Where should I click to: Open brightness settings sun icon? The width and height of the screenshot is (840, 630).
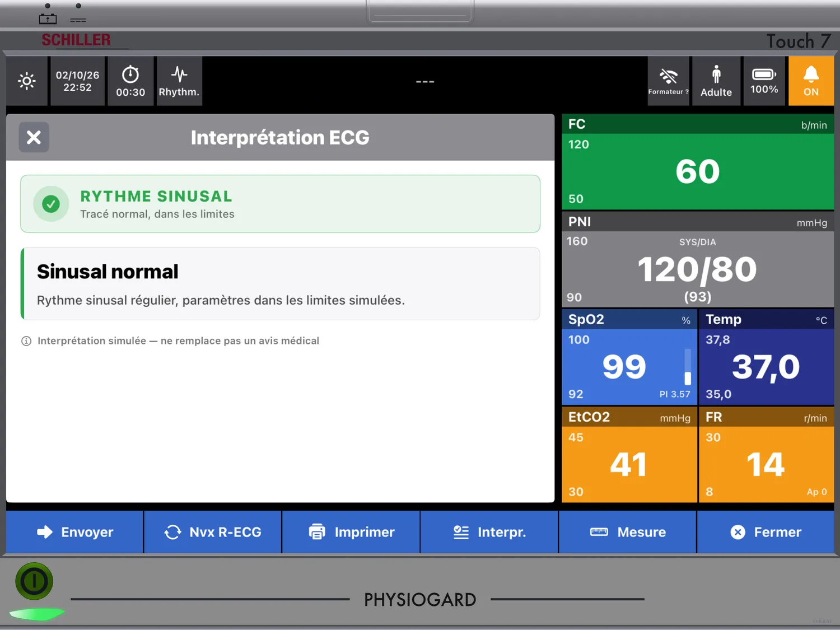[27, 81]
